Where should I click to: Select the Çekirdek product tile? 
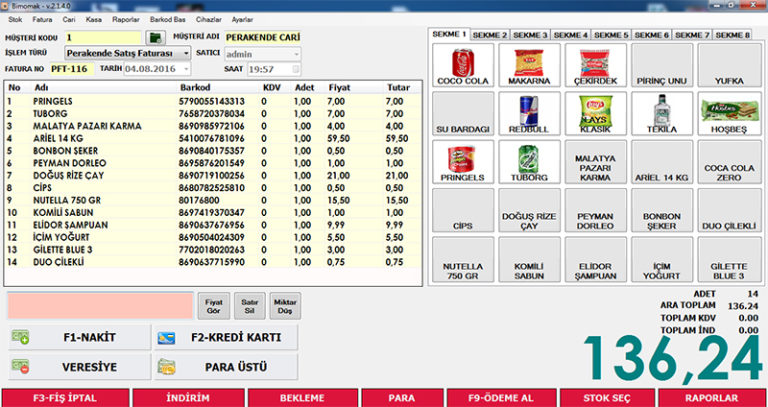click(x=596, y=65)
